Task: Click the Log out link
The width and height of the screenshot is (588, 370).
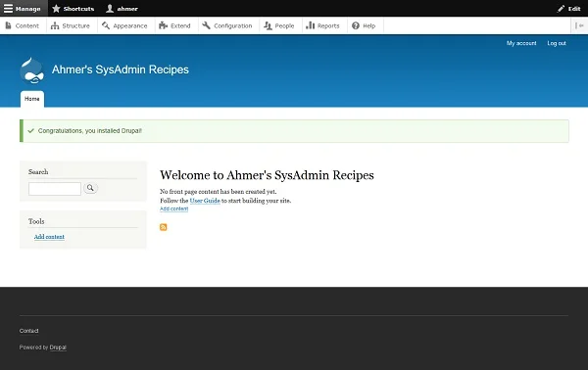Action: pyautogui.click(x=557, y=43)
